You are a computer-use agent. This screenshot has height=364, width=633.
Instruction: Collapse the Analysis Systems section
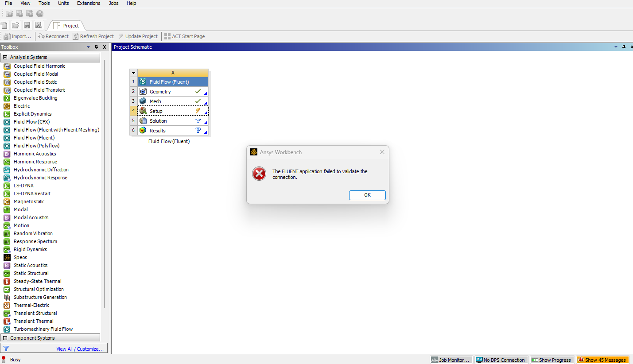5,57
